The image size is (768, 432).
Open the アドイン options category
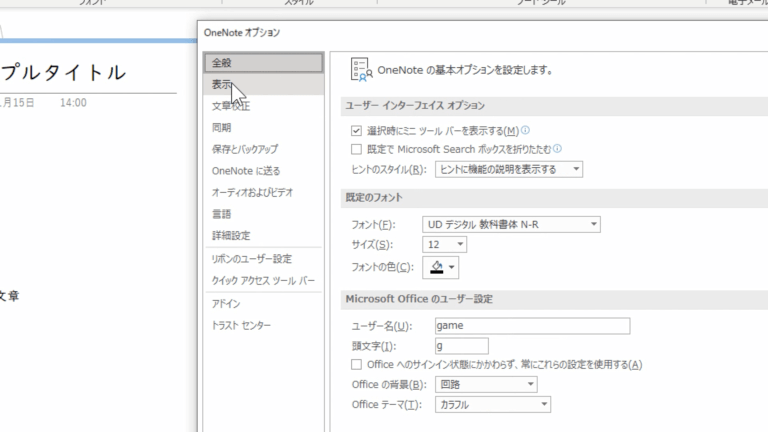pos(264,304)
